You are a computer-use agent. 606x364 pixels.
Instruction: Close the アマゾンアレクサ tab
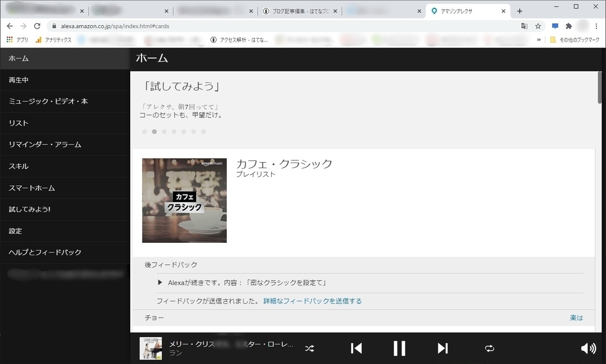(x=502, y=11)
